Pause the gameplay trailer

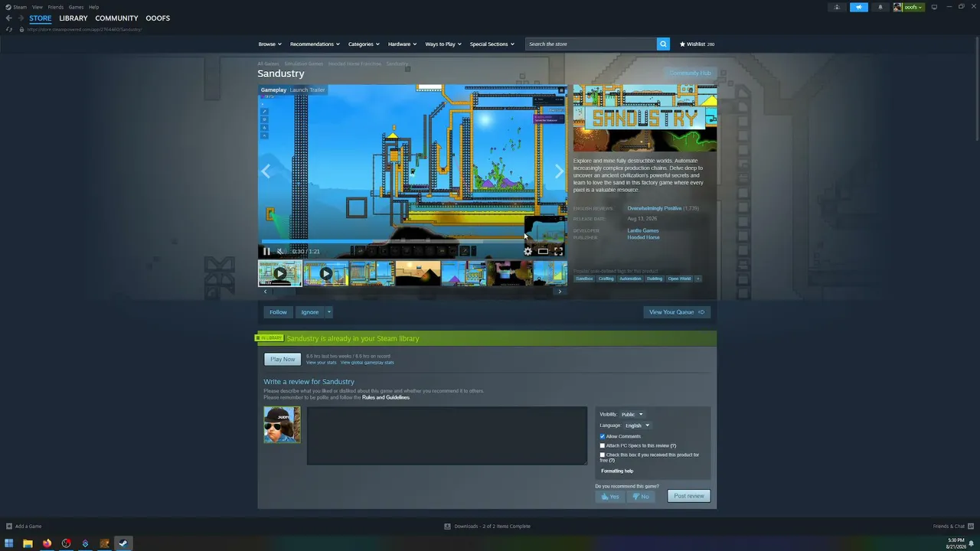click(x=266, y=251)
